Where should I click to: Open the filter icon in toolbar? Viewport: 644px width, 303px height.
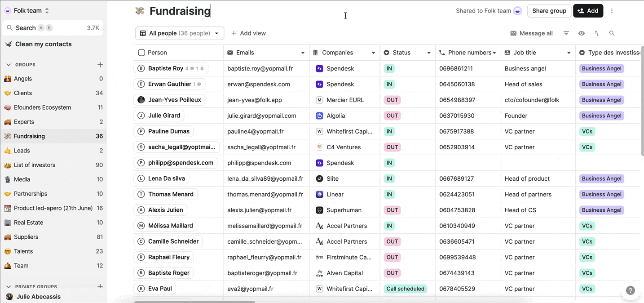pyautogui.click(x=566, y=33)
